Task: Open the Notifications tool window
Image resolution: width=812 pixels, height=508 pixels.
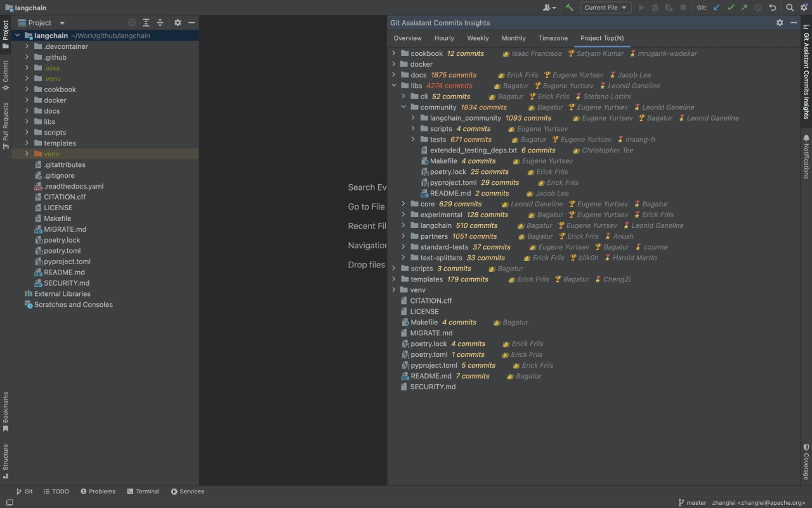Action: click(806, 156)
